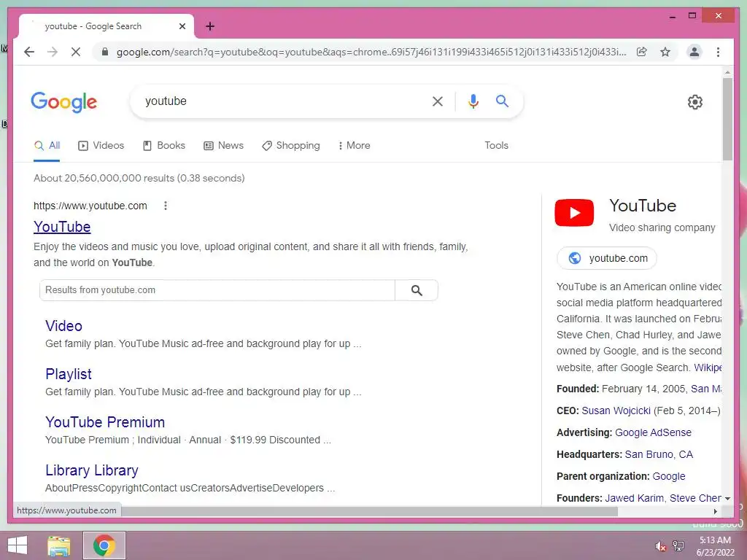This screenshot has height=560, width=747.
Task: Click the address bar URL
Action: point(371,52)
